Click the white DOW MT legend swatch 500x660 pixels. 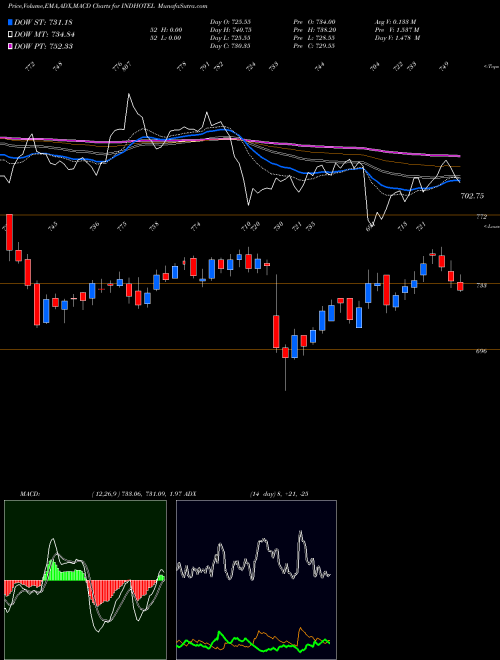[10, 34]
